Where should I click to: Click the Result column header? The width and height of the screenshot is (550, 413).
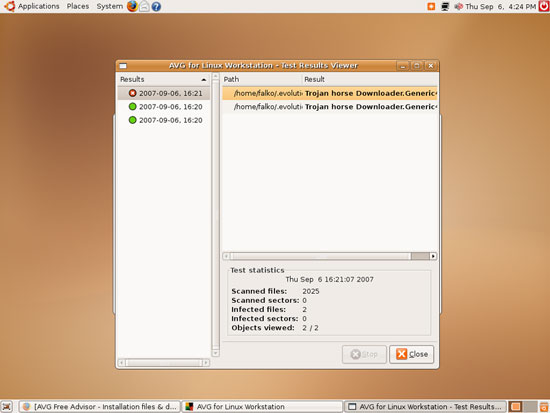click(370, 79)
